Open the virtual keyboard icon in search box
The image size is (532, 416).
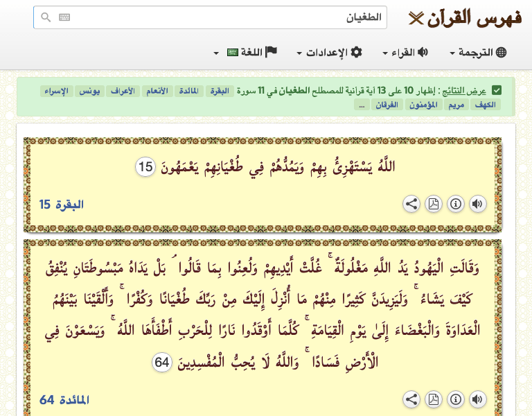(64, 18)
